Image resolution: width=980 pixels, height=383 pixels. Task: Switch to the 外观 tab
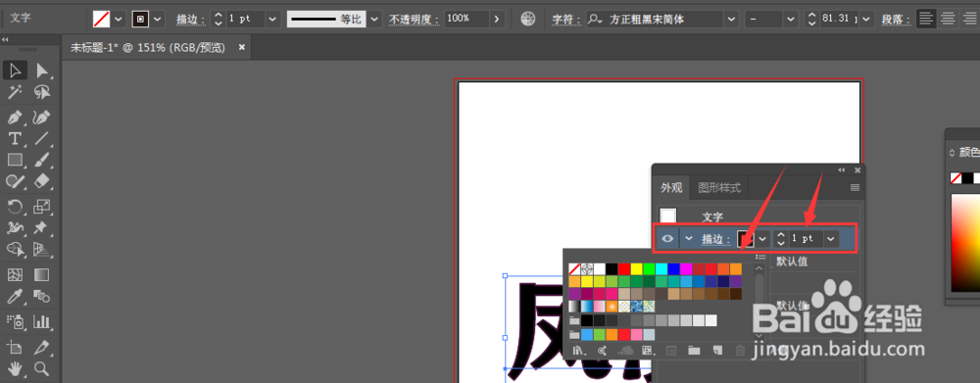671,187
